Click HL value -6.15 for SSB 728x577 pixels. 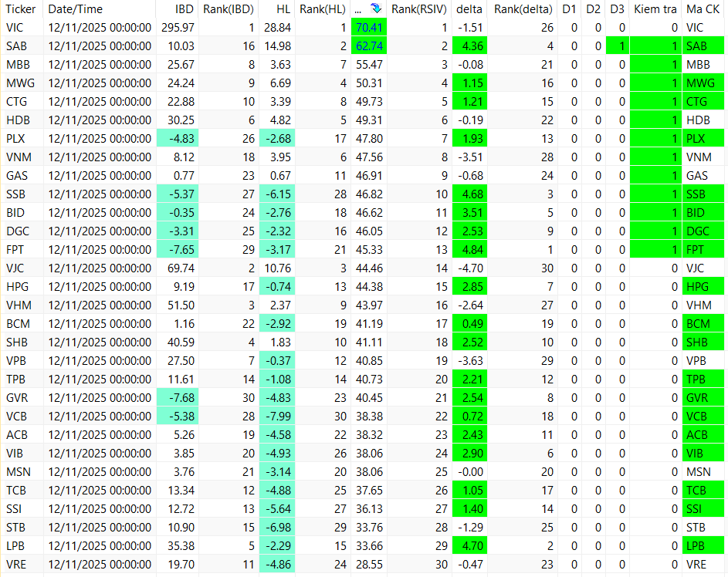[277, 194]
